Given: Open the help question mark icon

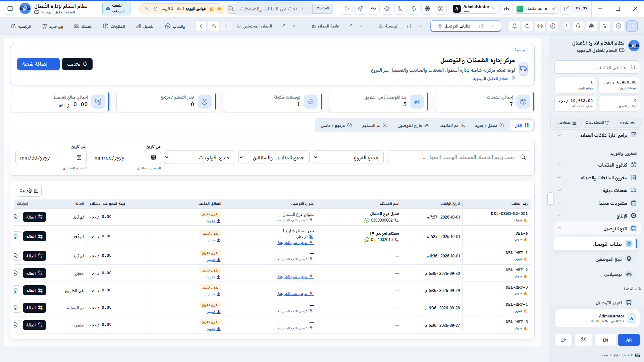Looking at the screenshot, I should point(440,9).
